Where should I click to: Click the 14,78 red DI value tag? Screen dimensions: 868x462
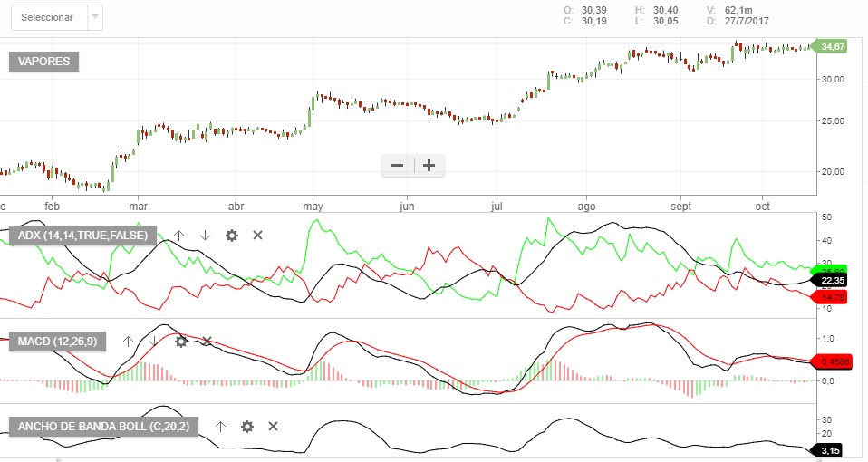830,298
